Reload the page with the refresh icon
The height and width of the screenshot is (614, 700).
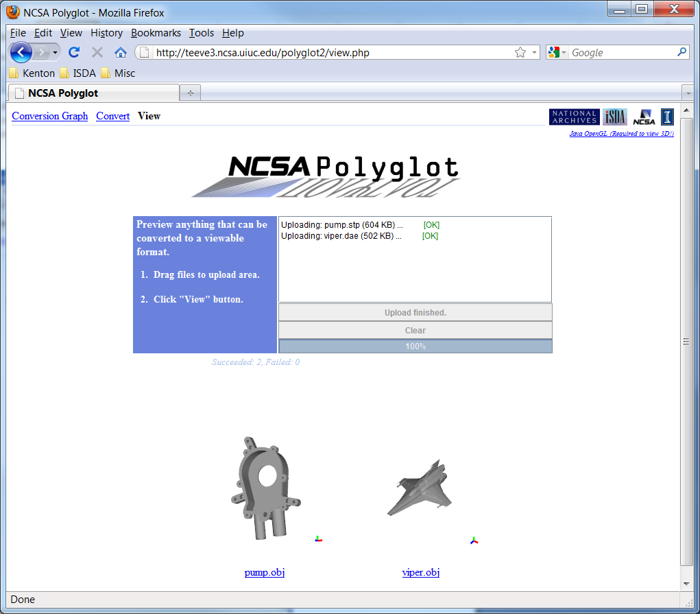tap(74, 53)
